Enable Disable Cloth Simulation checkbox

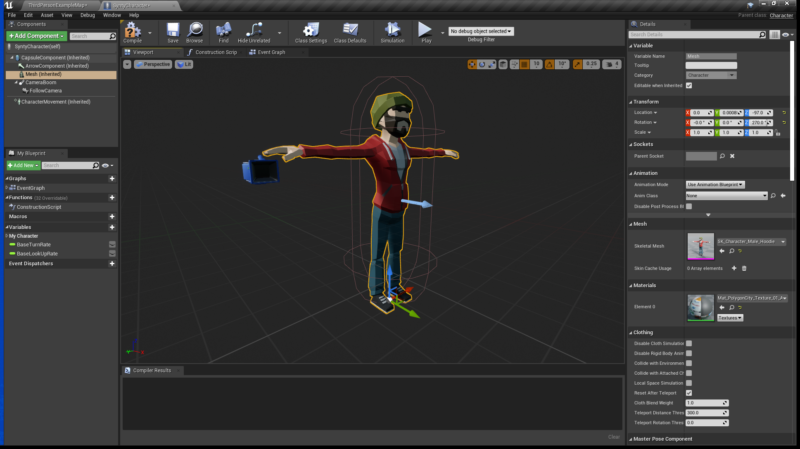pos(689,343)
